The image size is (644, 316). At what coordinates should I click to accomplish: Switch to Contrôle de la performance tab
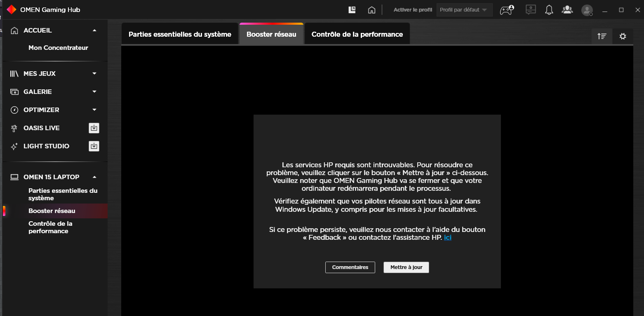pos(357,34)
